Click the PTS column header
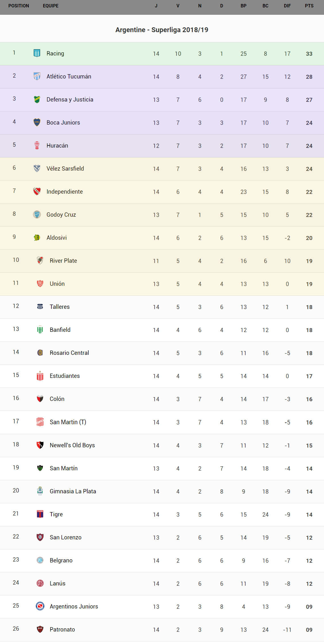The height and width of the screenshot is (644, 324). pyautogui.click(x=309, y=6)
